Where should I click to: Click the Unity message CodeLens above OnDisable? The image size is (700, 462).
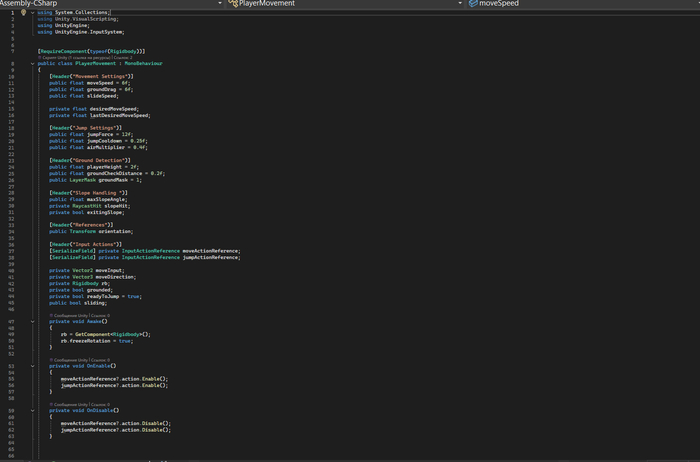point(70,404)
